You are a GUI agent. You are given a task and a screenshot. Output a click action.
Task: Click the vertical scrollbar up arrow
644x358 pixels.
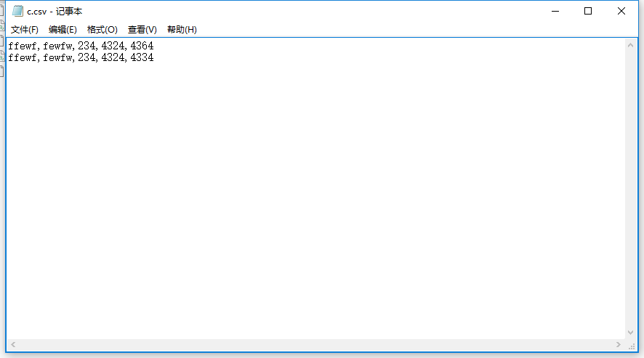[630, 45]
